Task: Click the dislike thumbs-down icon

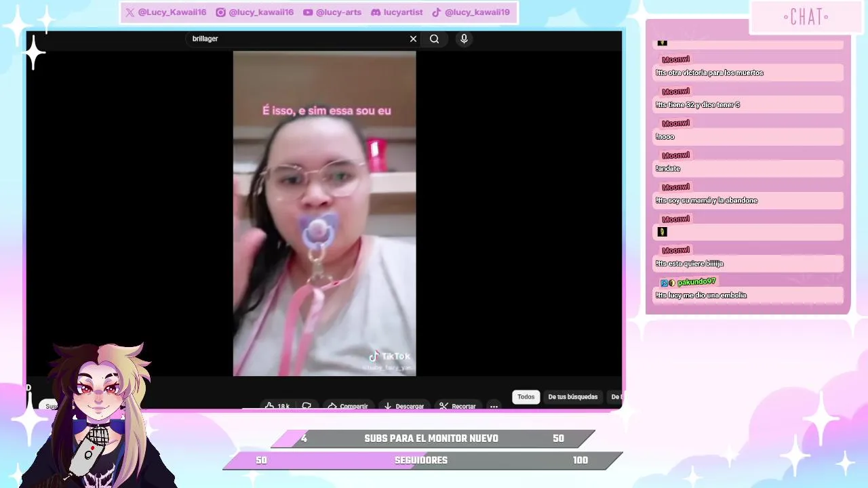Action: tap(307, 406)
